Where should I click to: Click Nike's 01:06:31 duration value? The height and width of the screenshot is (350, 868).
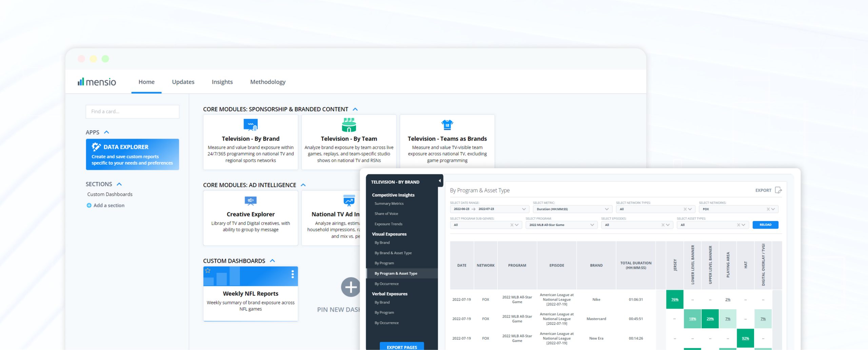pyautogui.click(x=636, y=299)
